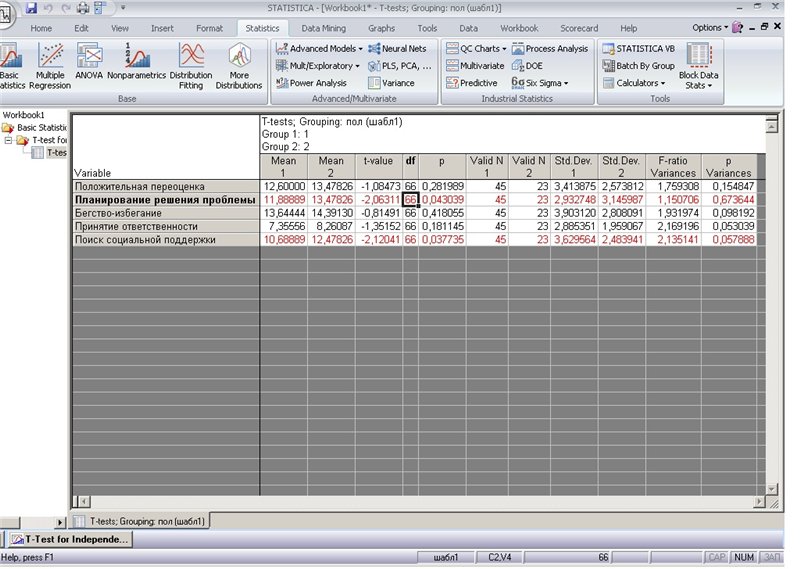The image size is (800, 569).
Task: Collapse the T-test folder tree node
Action: (x=8, y=140)
